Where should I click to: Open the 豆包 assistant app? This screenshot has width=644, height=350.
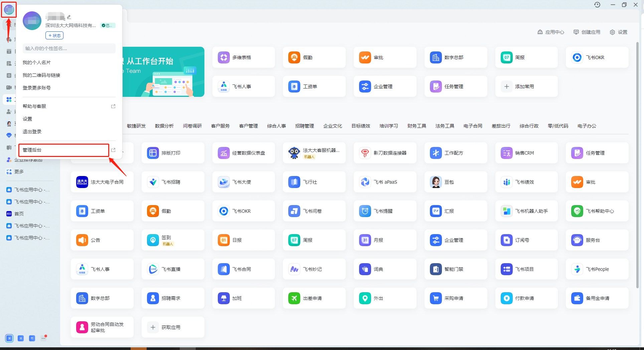coord(456,182)
